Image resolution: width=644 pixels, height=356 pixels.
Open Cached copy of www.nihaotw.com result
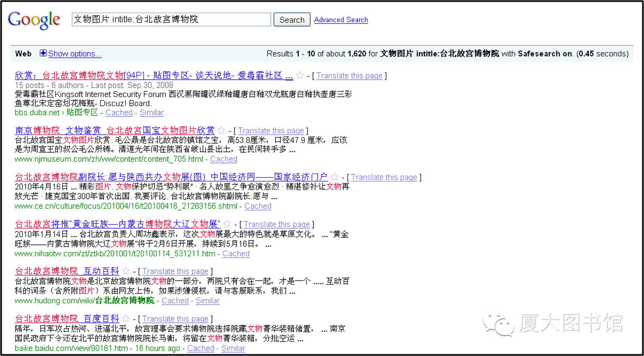click(236, 254)
